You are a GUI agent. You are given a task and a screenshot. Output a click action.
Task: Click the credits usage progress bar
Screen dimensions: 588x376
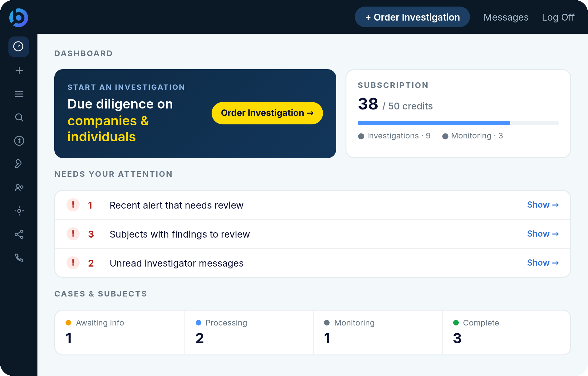tap(458, 123)
